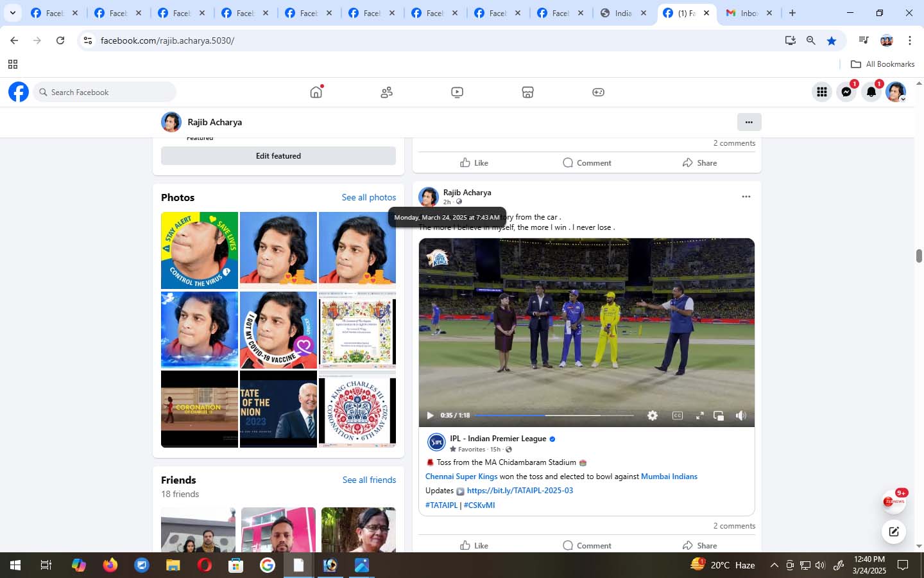Open the profile three-dot options button
Viewport: 924px width, 578px height.
click(749, 122)
